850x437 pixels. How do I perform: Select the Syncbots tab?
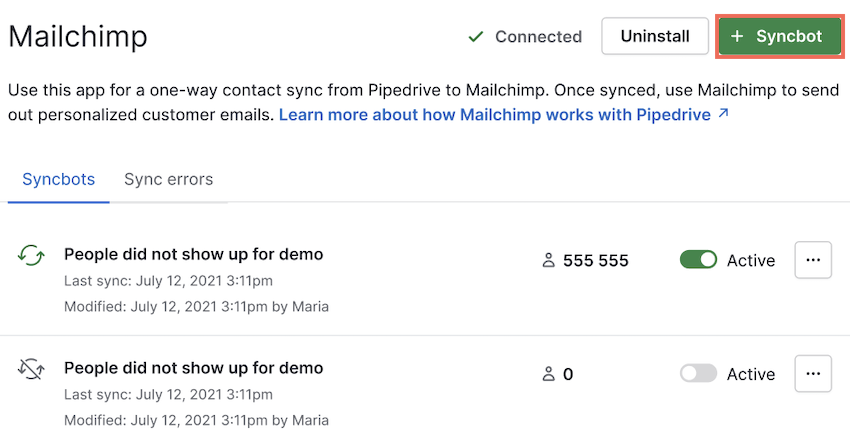pos(59,179)
